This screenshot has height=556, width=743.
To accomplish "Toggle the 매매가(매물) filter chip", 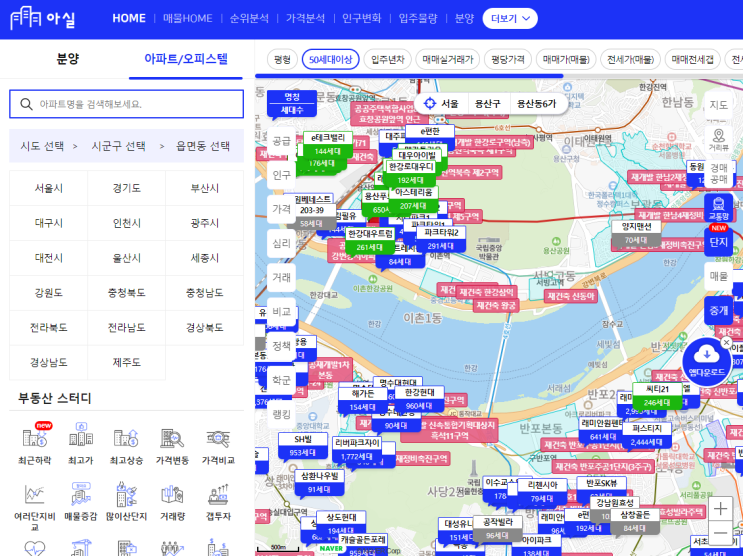I will pos(566,59).
